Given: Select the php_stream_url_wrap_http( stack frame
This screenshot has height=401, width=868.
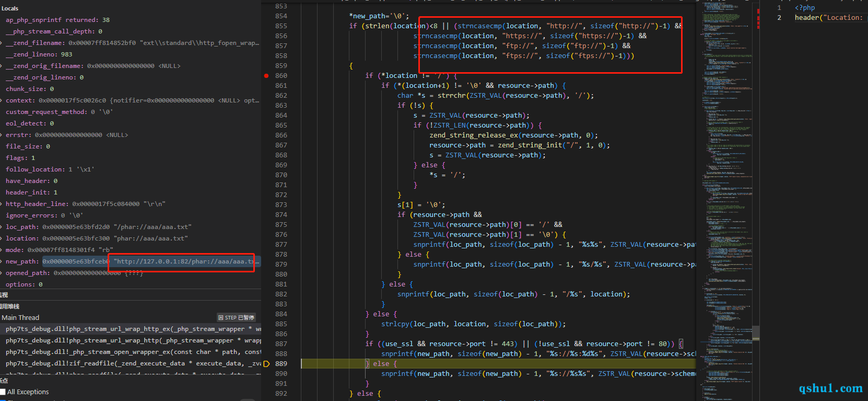Looking at the screenshot, I should point(131,340).
